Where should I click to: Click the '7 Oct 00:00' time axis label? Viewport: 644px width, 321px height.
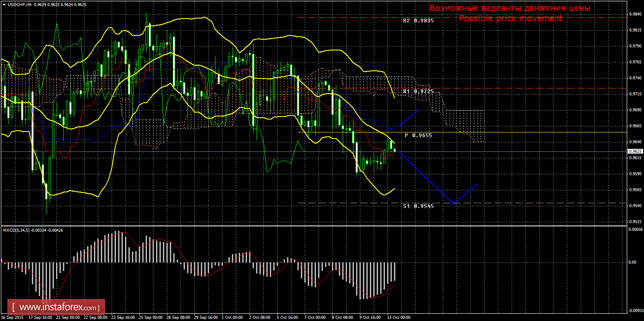pyautogui.click(x=315, y=318)
